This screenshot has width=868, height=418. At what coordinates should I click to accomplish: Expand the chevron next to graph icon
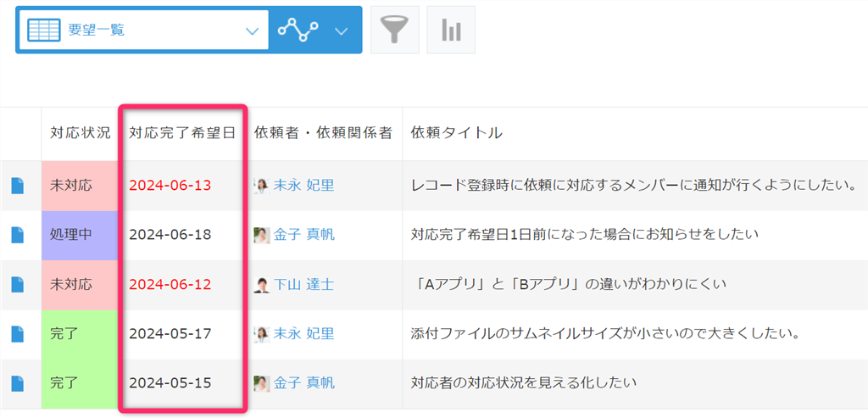pyautogui.click(x=342, y=31)
